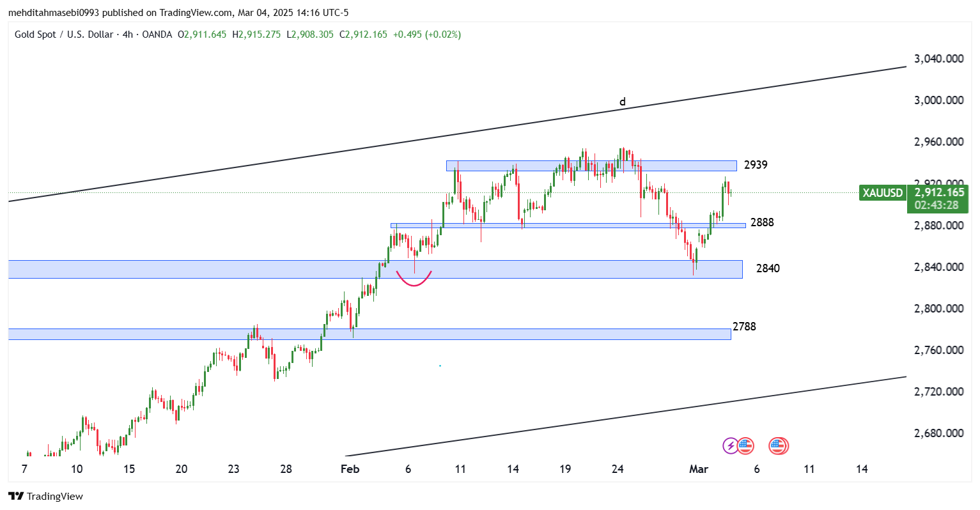Image resolution: width=980 pixels, height=510 pixels.
Task: Click the 2888 level label
Action: click(x=762, y=222)
